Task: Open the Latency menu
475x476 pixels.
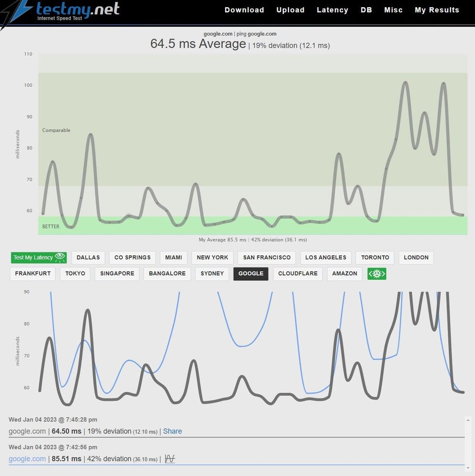Action: (x=332, y=10)
